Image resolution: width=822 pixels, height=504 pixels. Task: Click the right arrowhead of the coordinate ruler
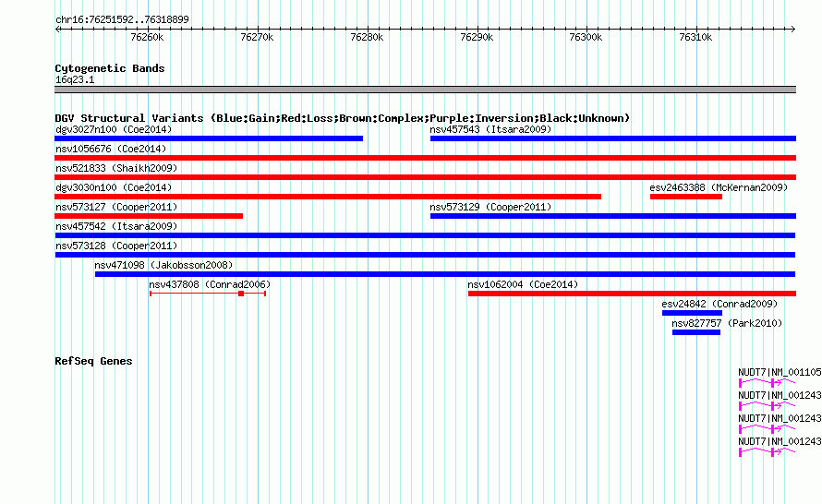pyautogui.click(x=792, y=29)
